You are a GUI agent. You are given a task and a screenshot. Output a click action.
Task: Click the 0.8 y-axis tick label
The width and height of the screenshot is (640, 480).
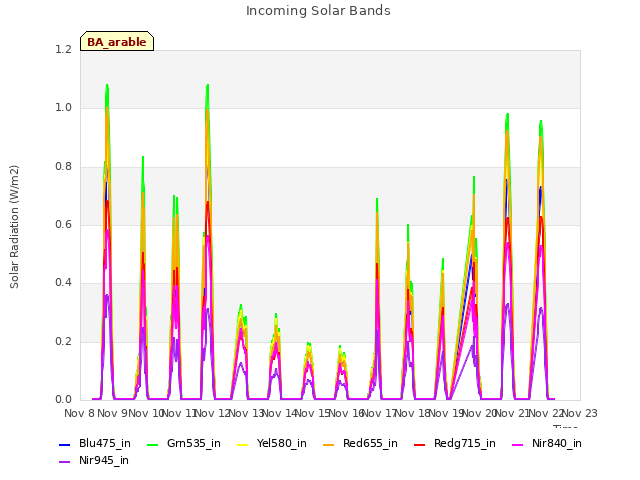[63, 167]
